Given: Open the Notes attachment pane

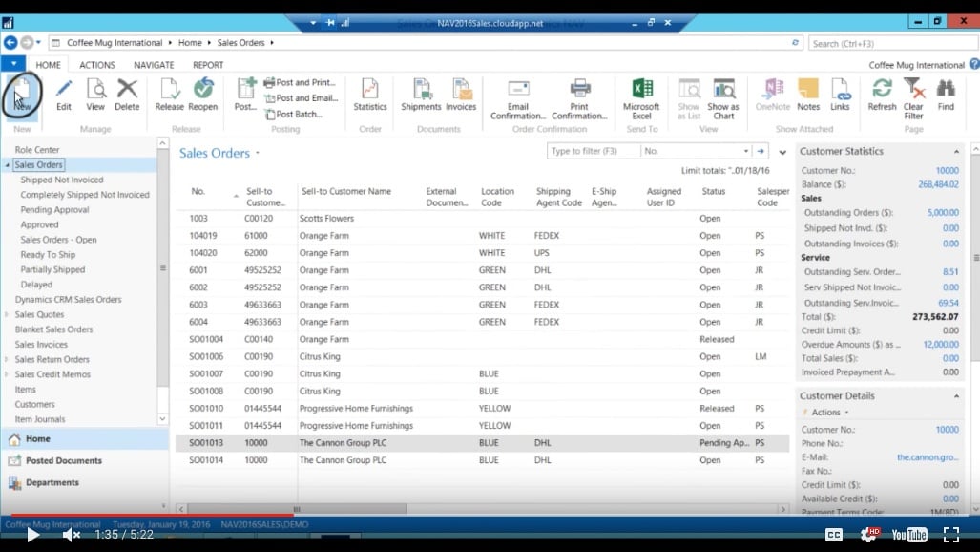Looking at the screenshot, I should click(x=808, y=96).
